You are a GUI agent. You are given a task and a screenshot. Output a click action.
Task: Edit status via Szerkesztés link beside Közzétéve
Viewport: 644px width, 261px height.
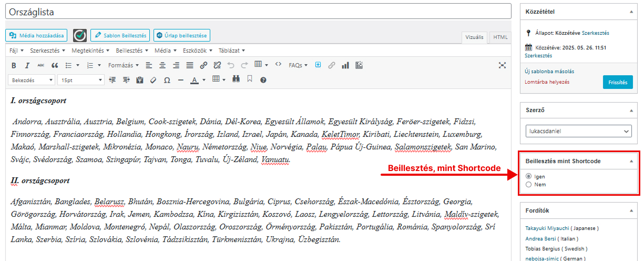[x=596, y=33]
